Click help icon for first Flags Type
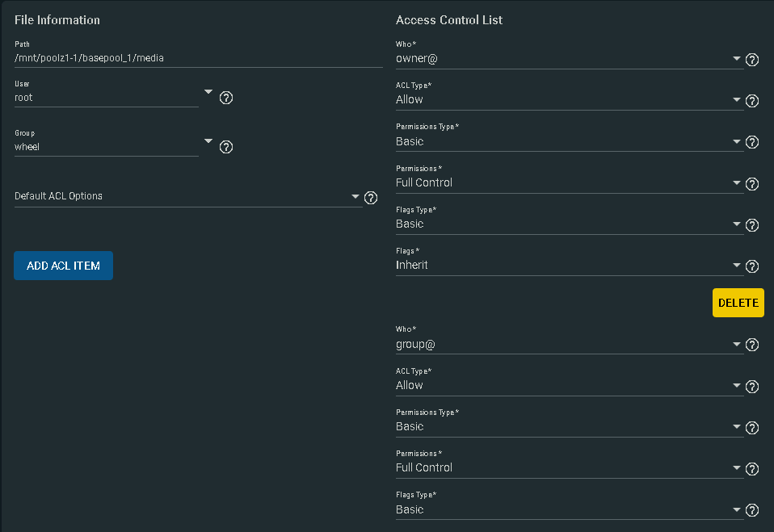 point(752,225)
